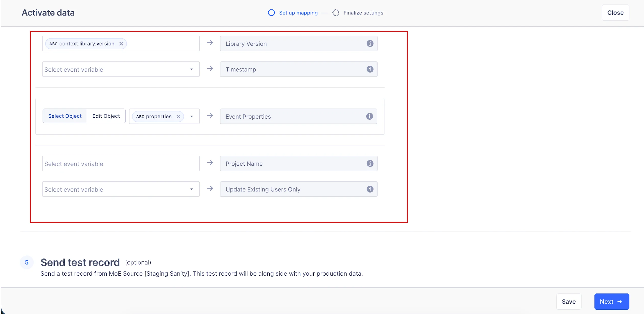Proceed with the Next button

612,302
